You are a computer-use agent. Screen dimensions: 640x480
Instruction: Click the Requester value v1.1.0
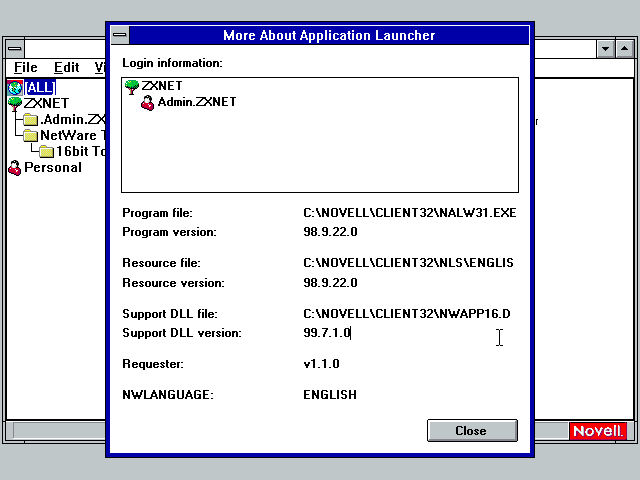[x=321, y=364]
